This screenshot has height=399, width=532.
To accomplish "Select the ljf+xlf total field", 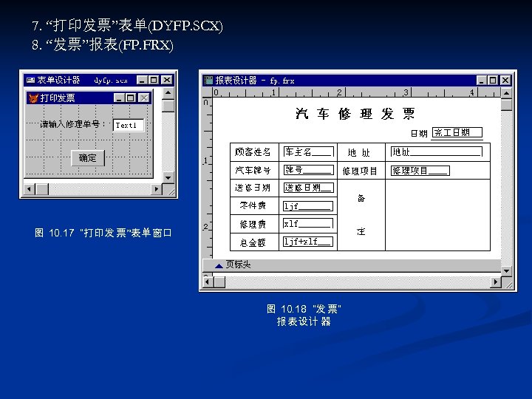I will [x=308, y=241].
